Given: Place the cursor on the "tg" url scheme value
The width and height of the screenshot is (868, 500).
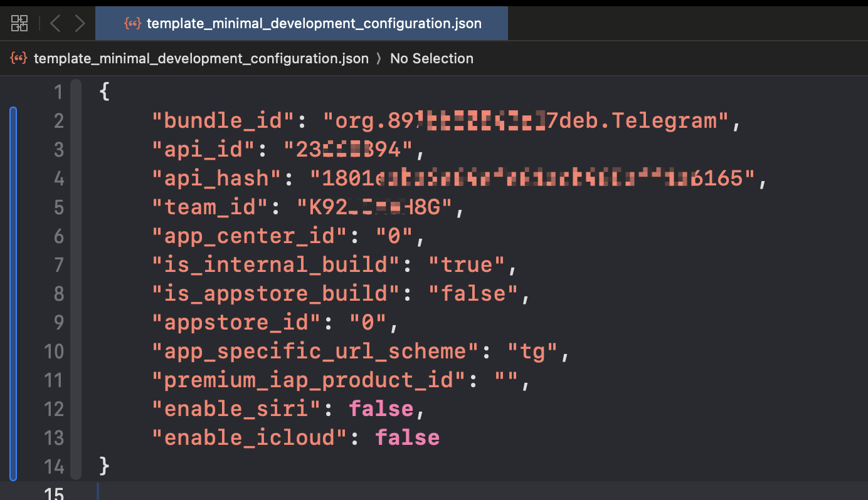Looking at the screenshot, I should click(532, 352).
